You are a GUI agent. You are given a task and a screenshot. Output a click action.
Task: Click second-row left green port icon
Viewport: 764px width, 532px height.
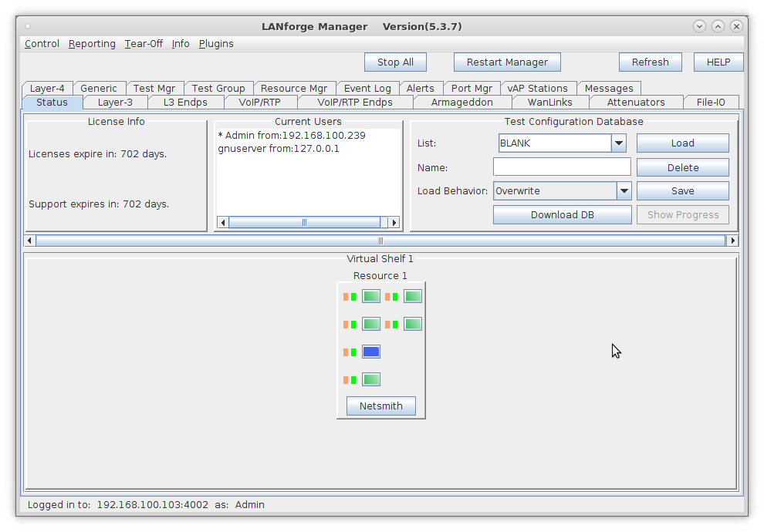pyautogui.click(x=371, y=324)
